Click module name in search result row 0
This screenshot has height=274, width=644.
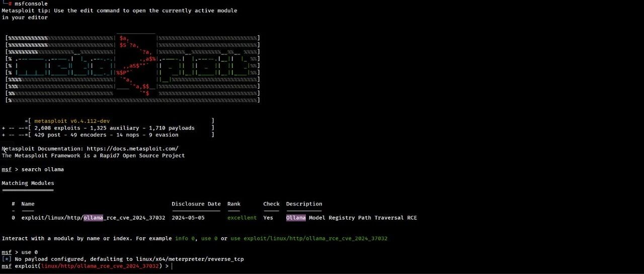93,218
